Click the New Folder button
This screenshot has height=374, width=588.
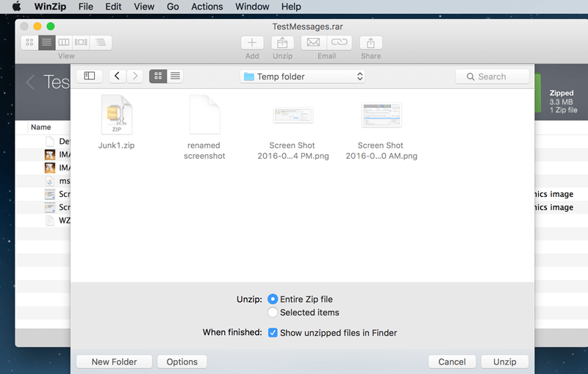point(114,362)
